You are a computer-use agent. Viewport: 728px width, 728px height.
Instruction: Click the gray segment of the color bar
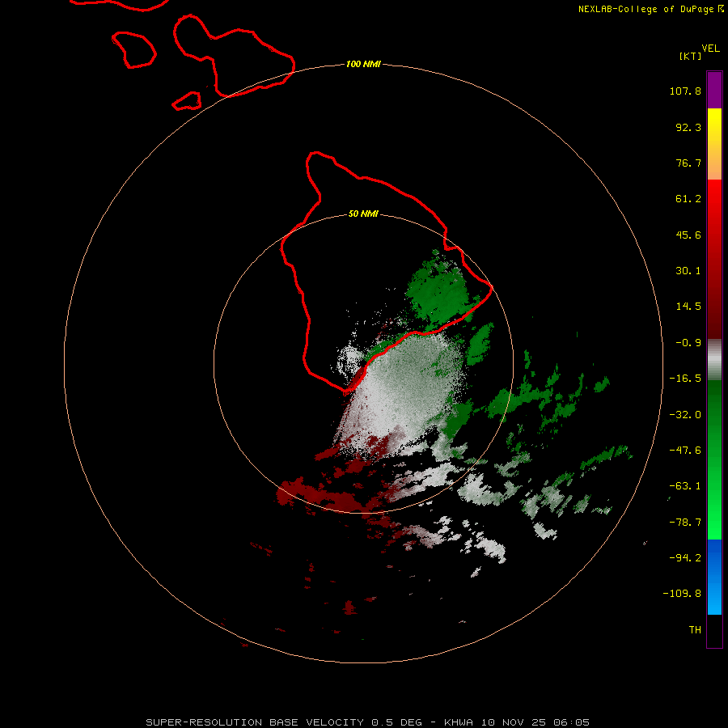coord(714,359)
